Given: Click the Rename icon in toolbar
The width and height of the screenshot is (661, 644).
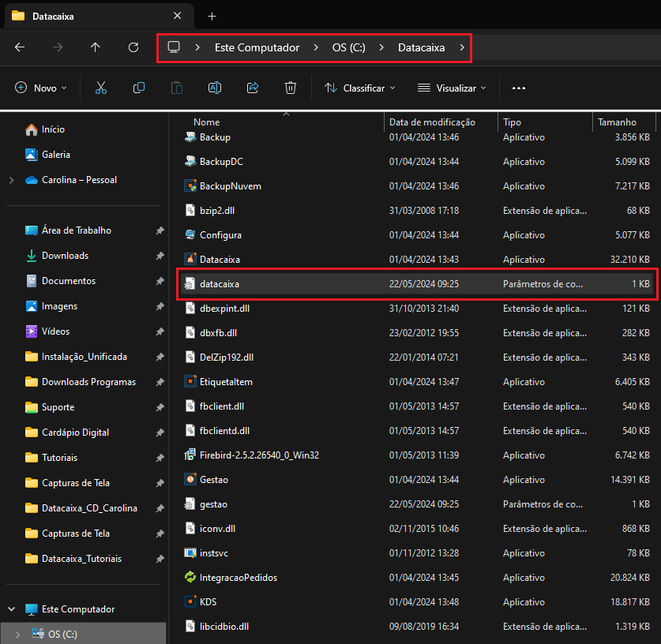Looking at the screenshot, I should click(215, 88).
